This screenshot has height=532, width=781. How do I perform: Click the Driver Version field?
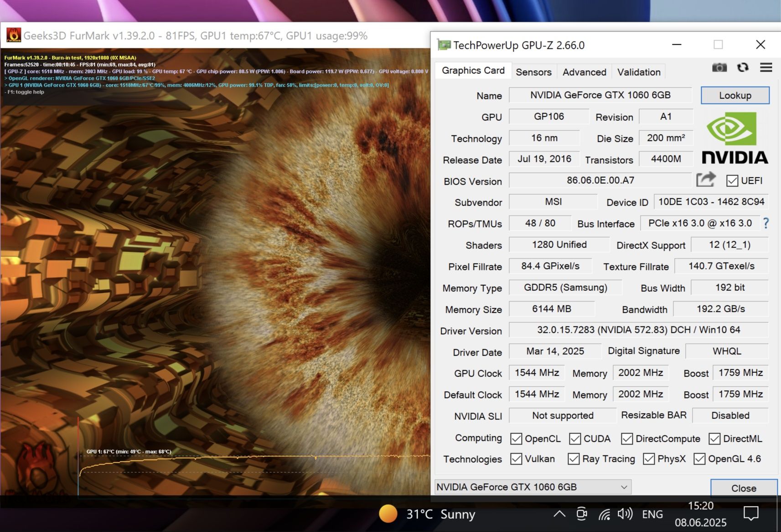coord(638,330)
